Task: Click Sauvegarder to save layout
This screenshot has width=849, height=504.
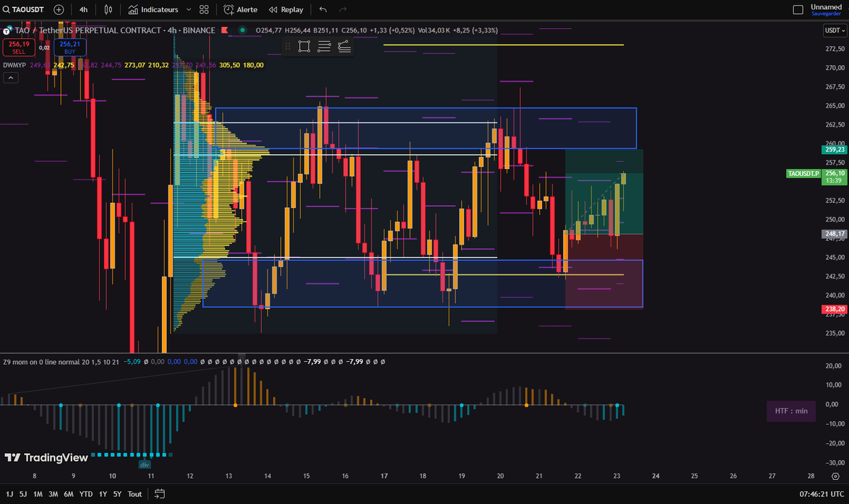Action: click(825, 13)
